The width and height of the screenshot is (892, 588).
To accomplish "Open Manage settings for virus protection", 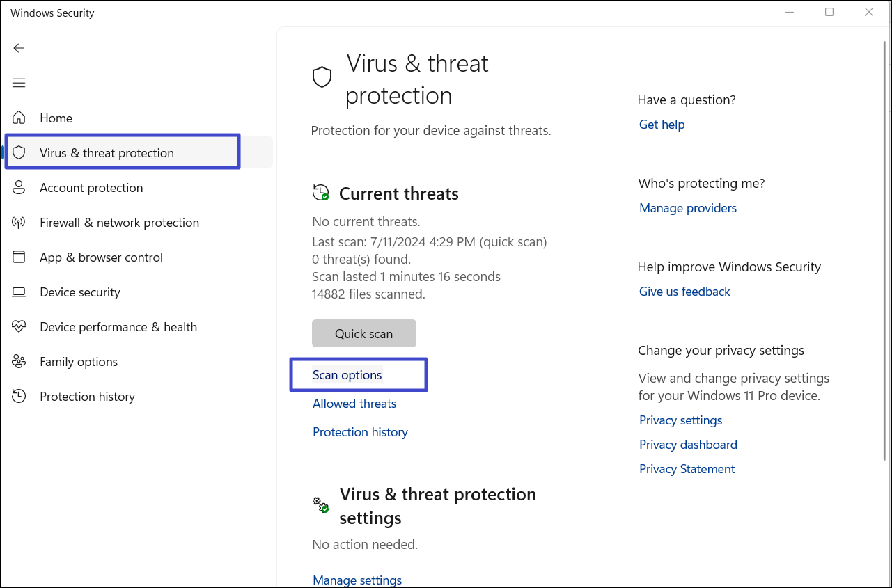I will point(357,580).
